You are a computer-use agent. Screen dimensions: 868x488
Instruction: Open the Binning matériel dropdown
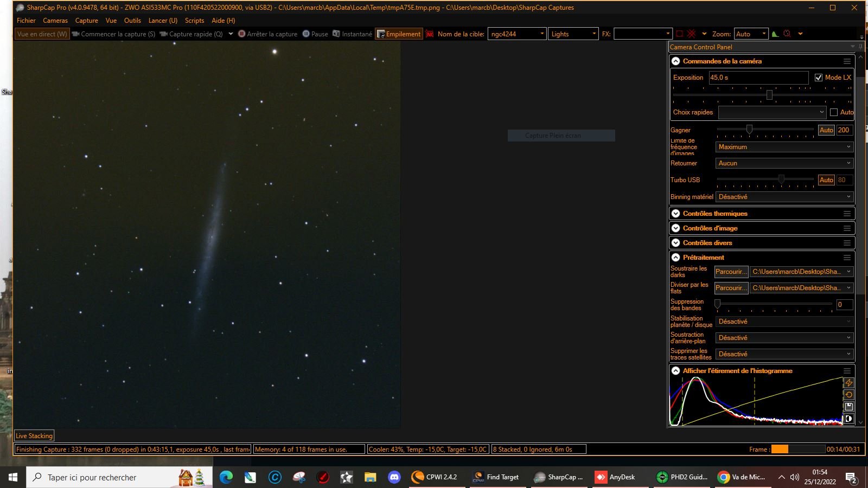pyautogui.click(x=784, y=197)
